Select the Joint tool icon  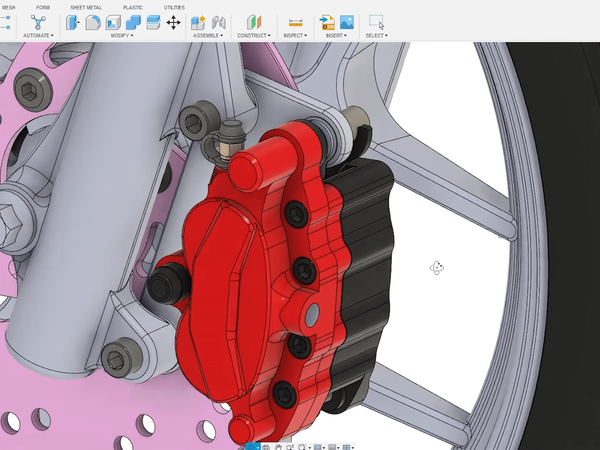coord(219,22)
